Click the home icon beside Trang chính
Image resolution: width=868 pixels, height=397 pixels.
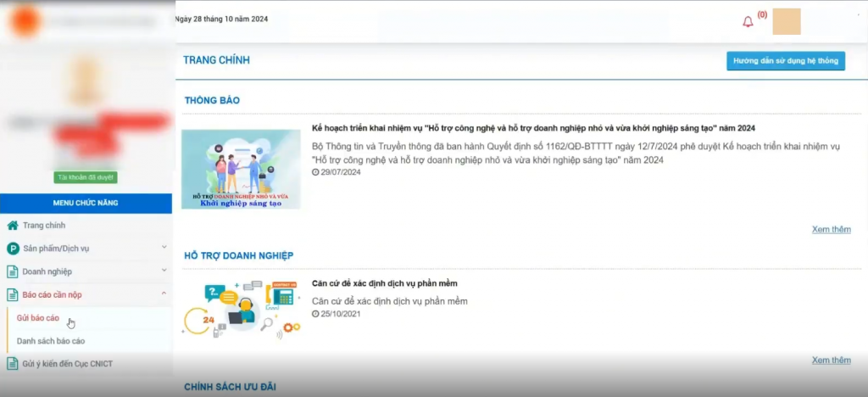pos(13,226)
